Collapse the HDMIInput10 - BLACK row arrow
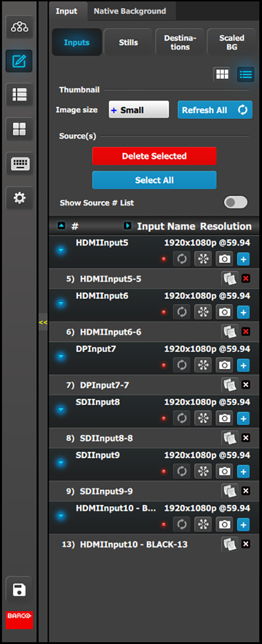This screenshot has width=262, height=644. [61, 516]
